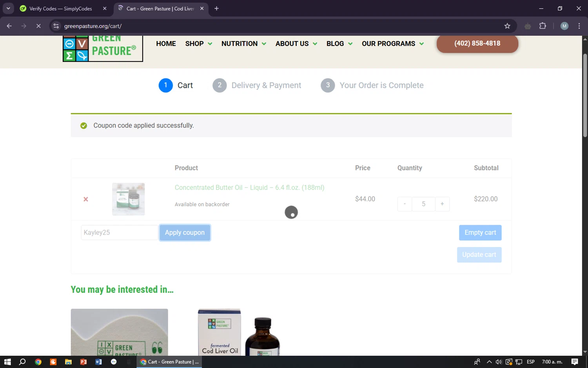Switch to Verify Codes SimplyCodes tab

pos(61,8)
